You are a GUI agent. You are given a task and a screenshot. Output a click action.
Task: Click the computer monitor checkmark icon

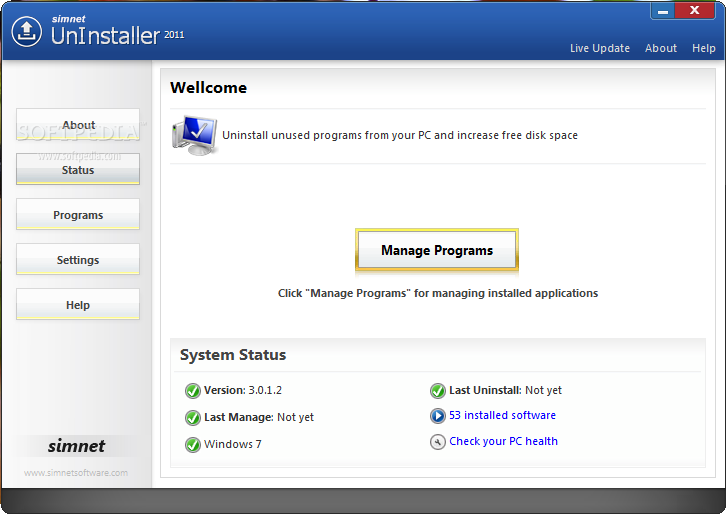coord(194,135)
